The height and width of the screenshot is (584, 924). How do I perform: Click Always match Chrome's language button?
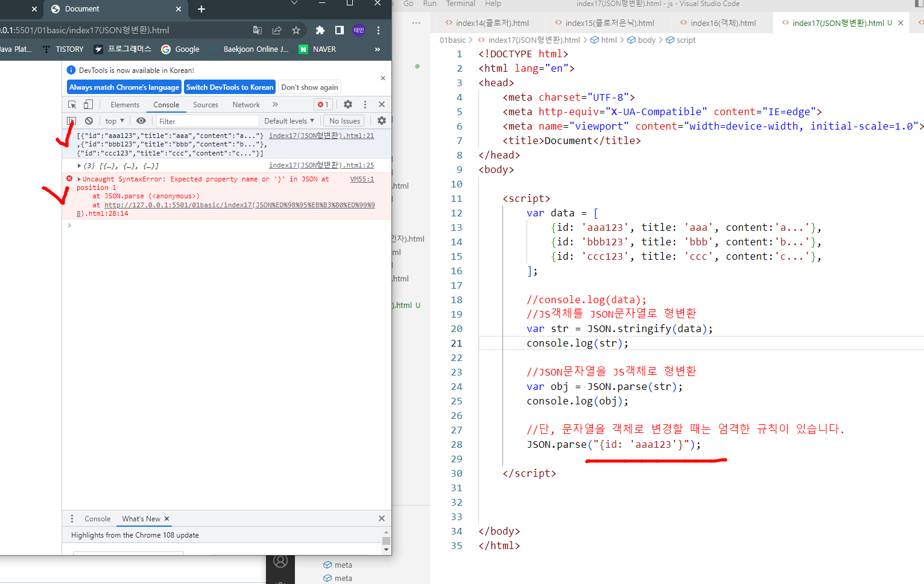(124, 87)
